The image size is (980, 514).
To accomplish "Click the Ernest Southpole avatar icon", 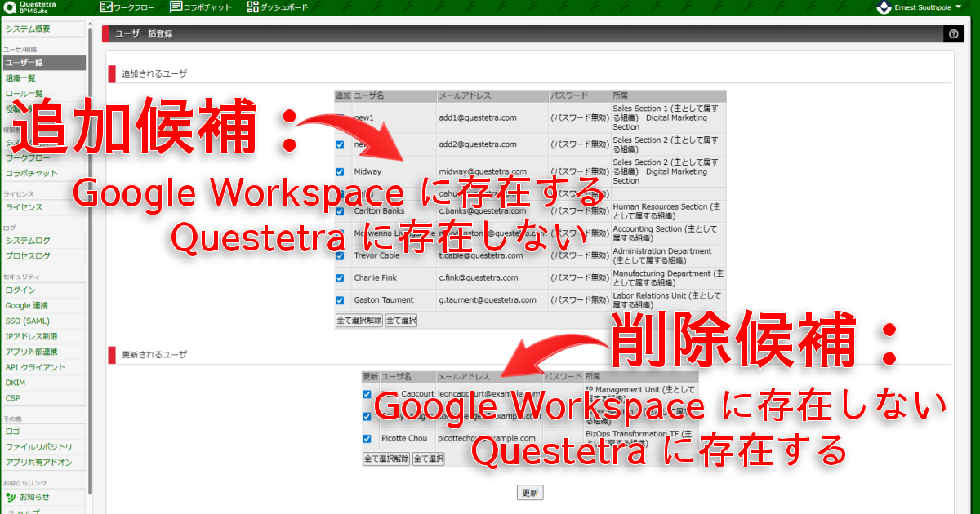I will (884, 7).
